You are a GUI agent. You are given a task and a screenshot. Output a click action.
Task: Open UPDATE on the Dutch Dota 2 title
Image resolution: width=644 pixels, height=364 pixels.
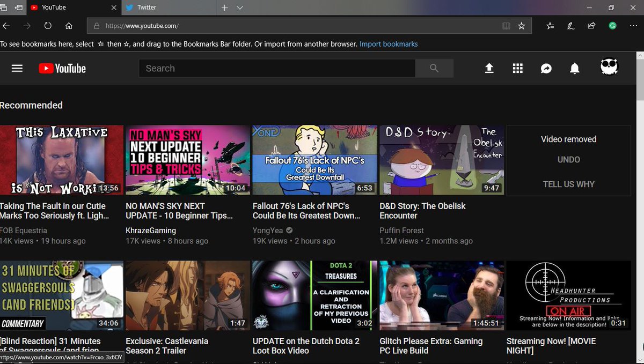tap(306, 346)
